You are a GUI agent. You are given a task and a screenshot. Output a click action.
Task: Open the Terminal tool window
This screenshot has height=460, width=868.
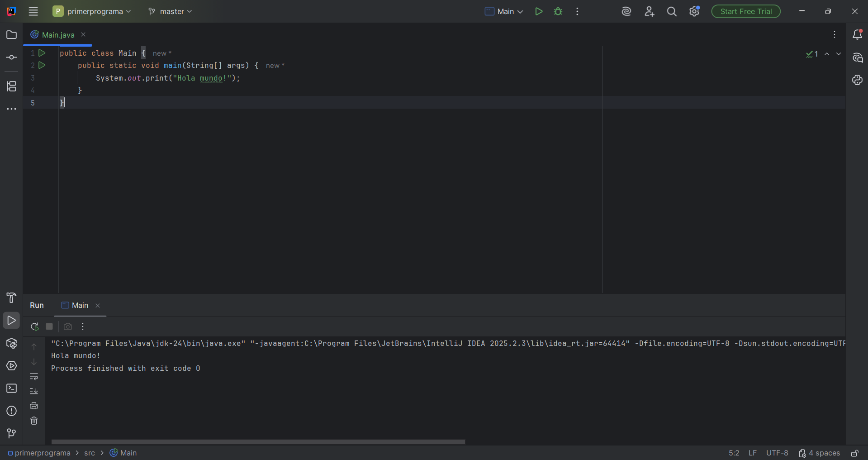[12, 388]
